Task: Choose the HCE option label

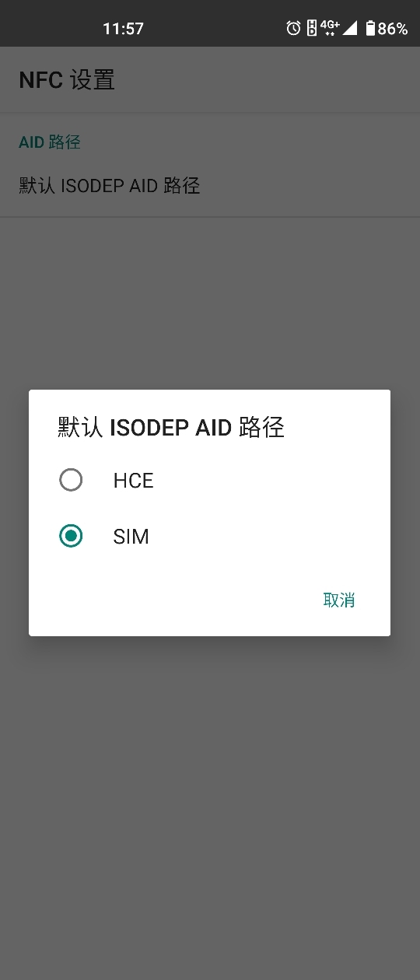Action: point(134,481)
